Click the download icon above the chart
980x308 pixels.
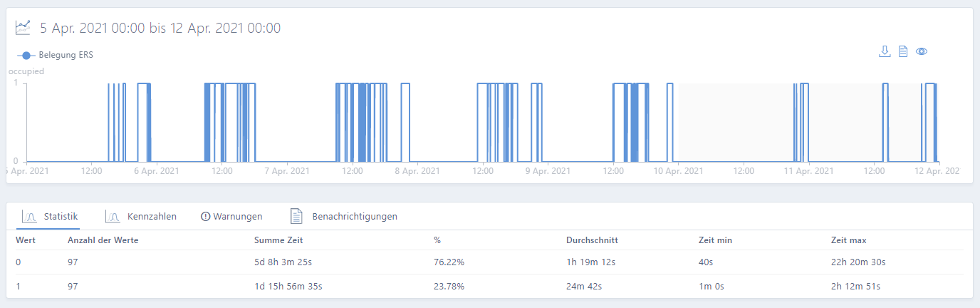point(885,51)
